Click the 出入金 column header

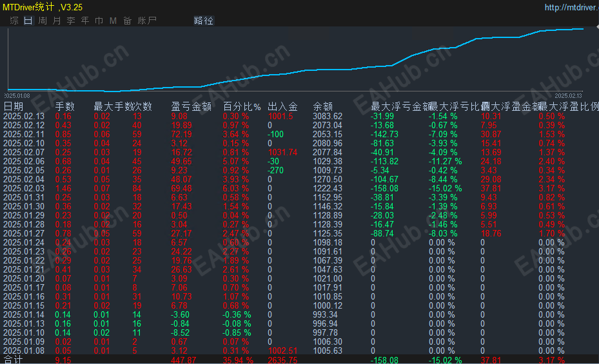282,106
